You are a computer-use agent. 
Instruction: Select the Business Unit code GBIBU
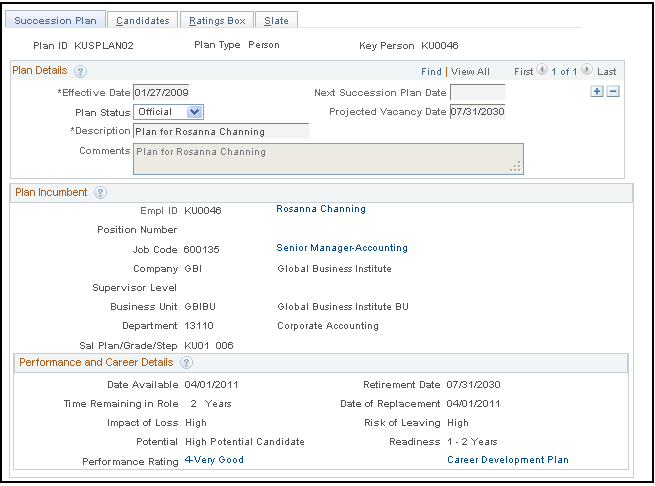click(x=200, y=307)
